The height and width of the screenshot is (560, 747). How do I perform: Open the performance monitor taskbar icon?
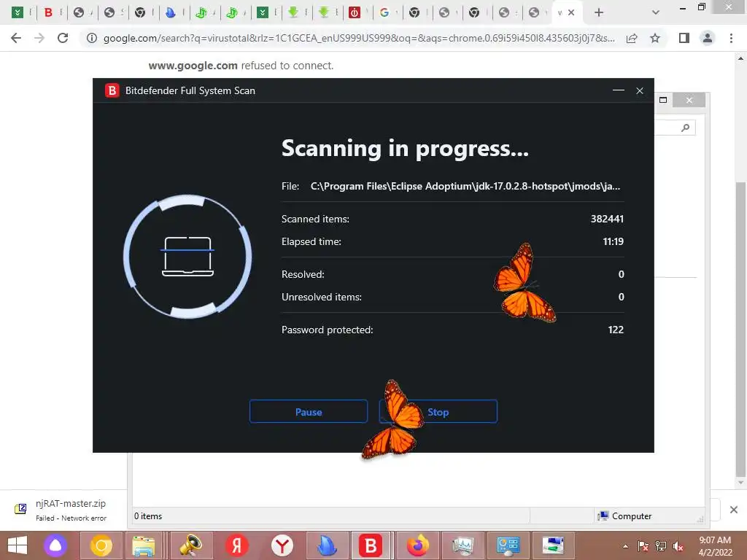[x=462, y=545]
